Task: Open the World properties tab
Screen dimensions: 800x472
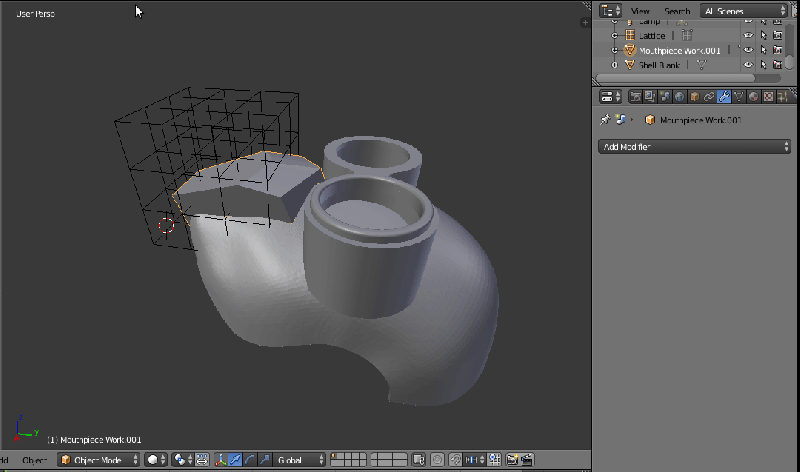Action: 679,96
